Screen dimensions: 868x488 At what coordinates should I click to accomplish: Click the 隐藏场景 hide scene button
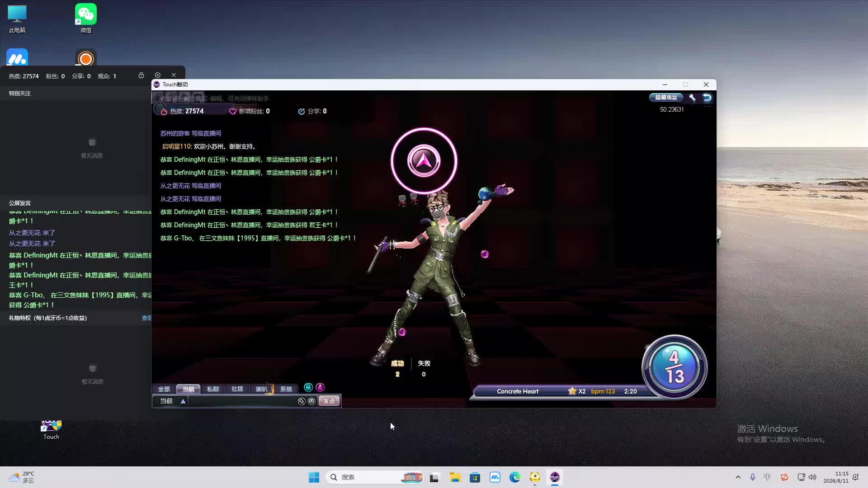[x=666, y=97]
